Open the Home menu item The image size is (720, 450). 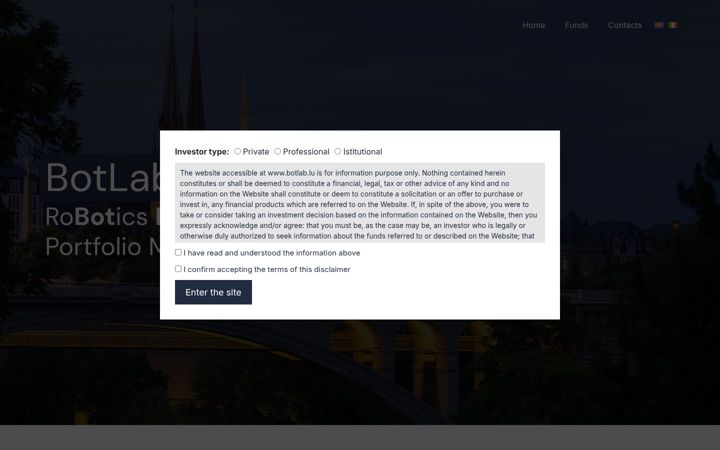[x=534, y=25]
